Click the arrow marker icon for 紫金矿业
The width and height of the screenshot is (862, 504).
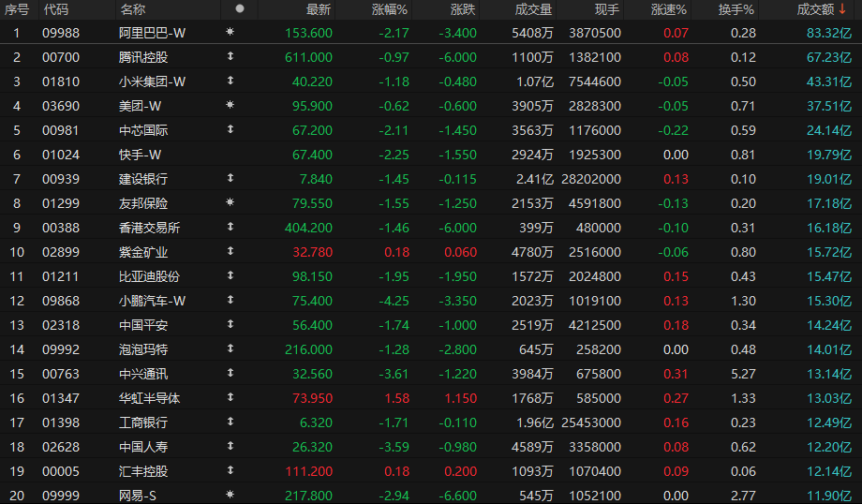[x=230, y=251]
